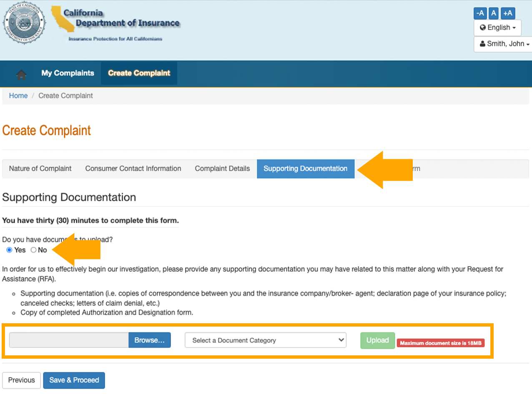Click the thirty minutes time limit notice
This screenshot has height=410, width=532.
click(x=90, y=221)
